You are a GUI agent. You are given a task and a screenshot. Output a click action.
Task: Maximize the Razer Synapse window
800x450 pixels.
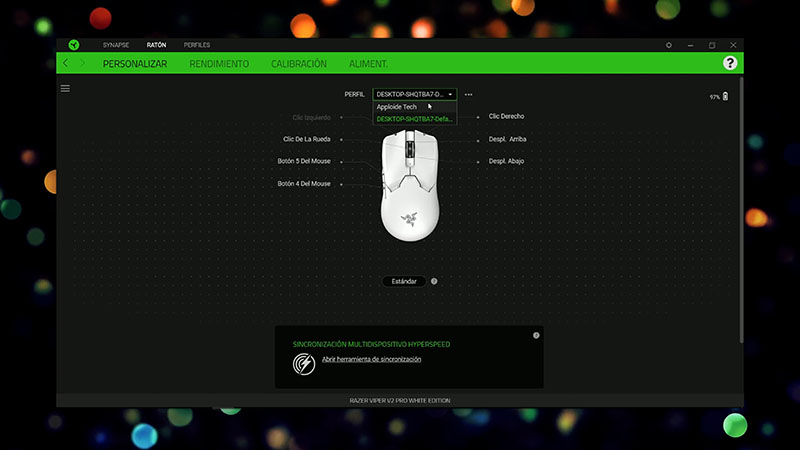[712, 45]
